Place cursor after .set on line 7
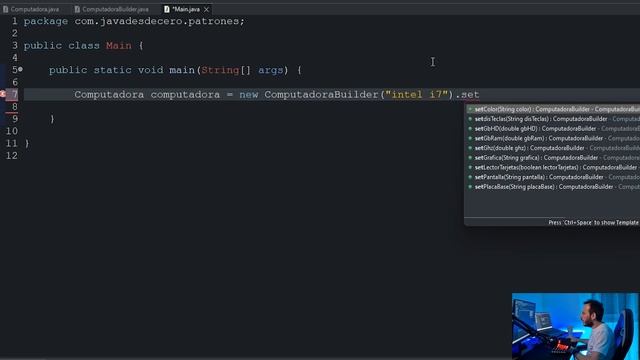Image resolution: width=640 pixels, height=360 pixels. [x=480, y=95]
